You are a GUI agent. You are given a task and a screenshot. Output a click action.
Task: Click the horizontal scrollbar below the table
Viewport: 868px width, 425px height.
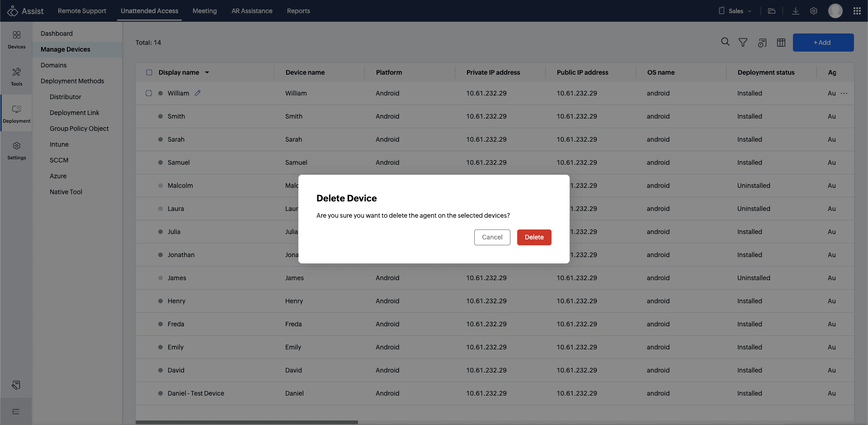[x=247, y=422]
